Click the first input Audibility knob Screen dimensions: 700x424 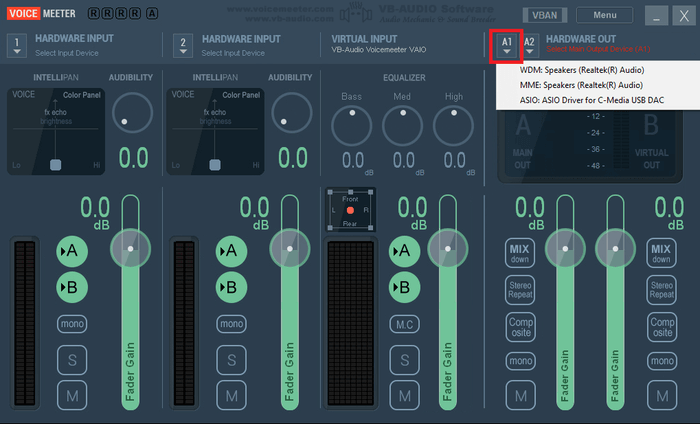pyautogui.click(x=132, y=115)
